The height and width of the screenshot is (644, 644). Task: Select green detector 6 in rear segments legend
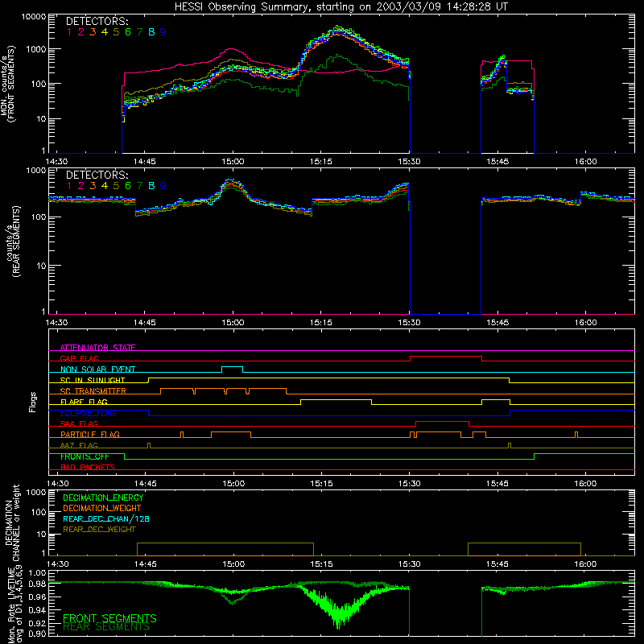coord(128,186)
